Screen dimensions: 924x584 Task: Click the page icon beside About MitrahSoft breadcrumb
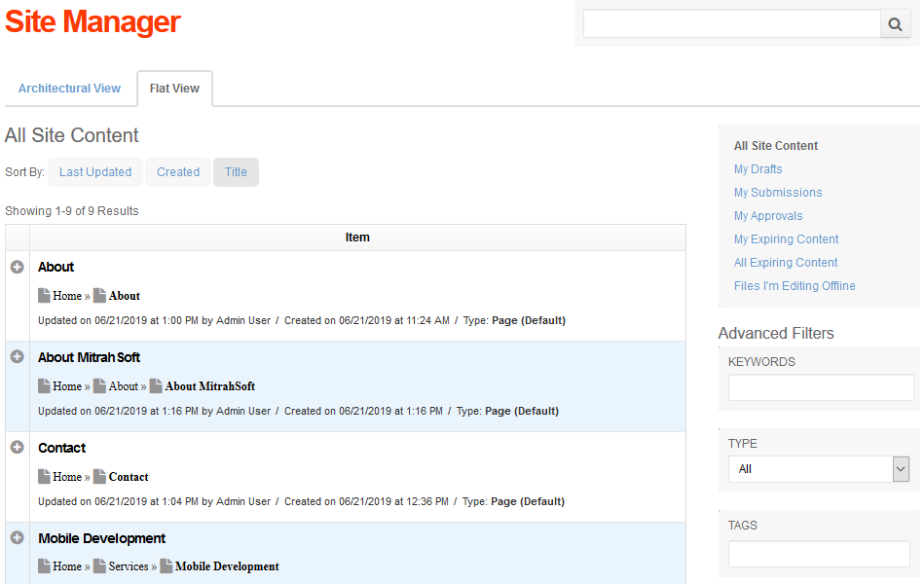tap(156, 385)
